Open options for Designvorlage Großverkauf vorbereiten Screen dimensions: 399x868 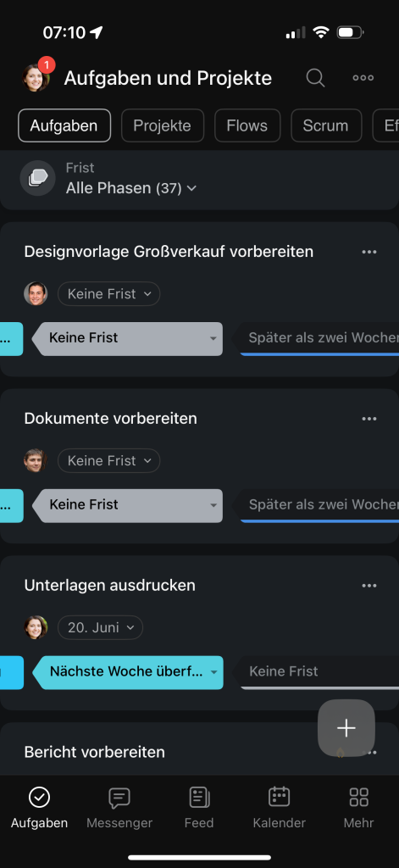click(369, 252)
